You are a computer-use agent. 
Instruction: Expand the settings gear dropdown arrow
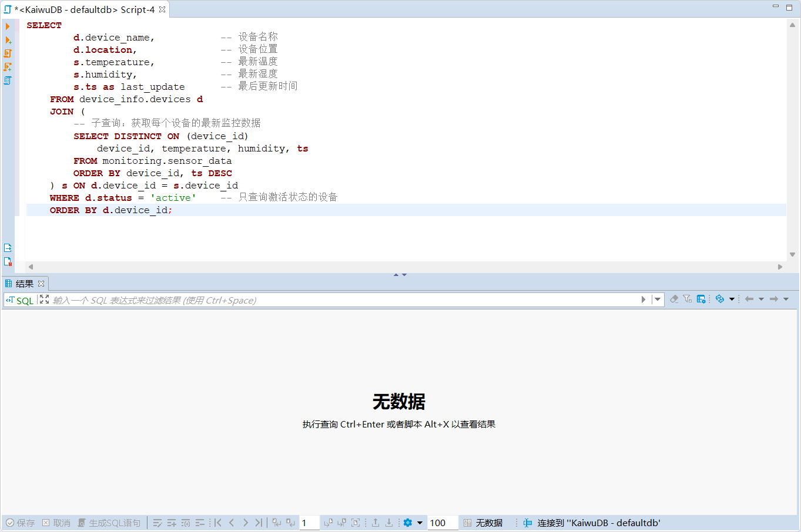click(x=420, y=523)
